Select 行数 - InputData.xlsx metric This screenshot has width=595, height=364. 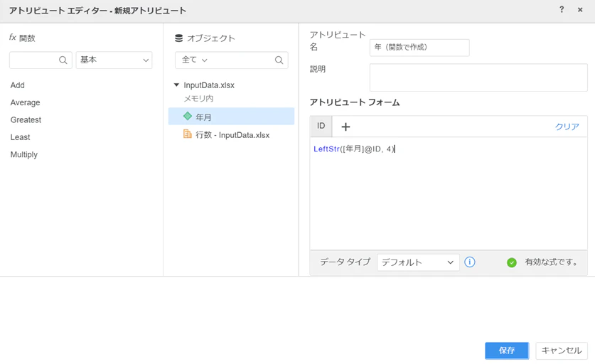point(231,135)
